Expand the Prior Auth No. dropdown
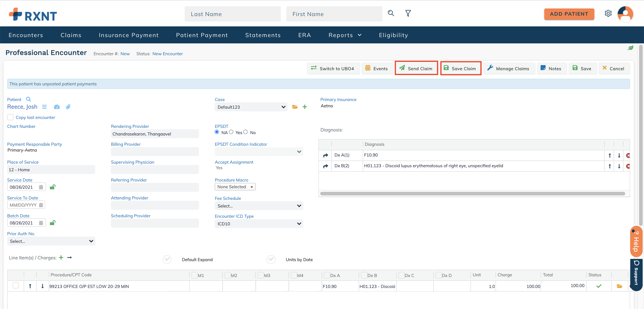The width and height of the screenshot is (644, 309). [51, 241]
